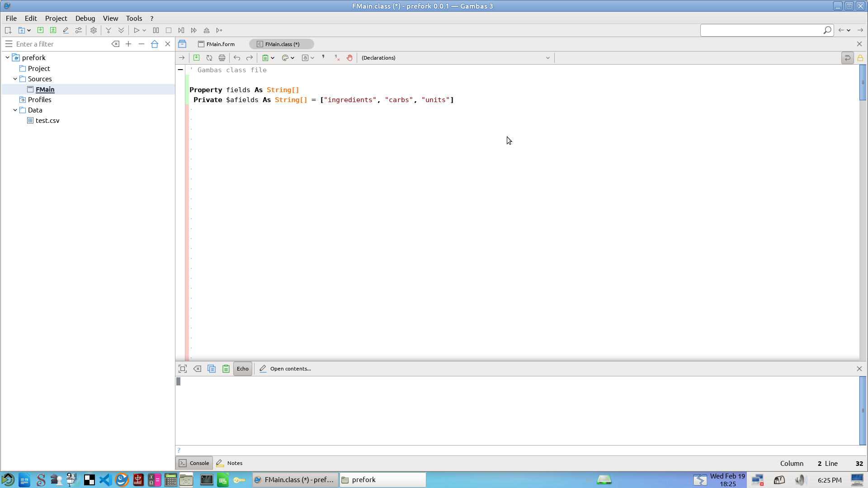The image size is (868, 488).
Task: Reload the file with refresh icon
Action: (x=209, y=58)
